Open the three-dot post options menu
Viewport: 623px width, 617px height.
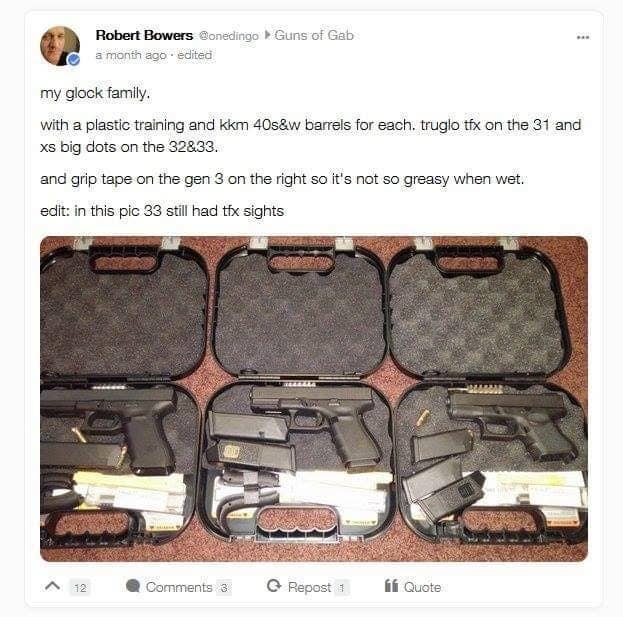pos(583,37)
